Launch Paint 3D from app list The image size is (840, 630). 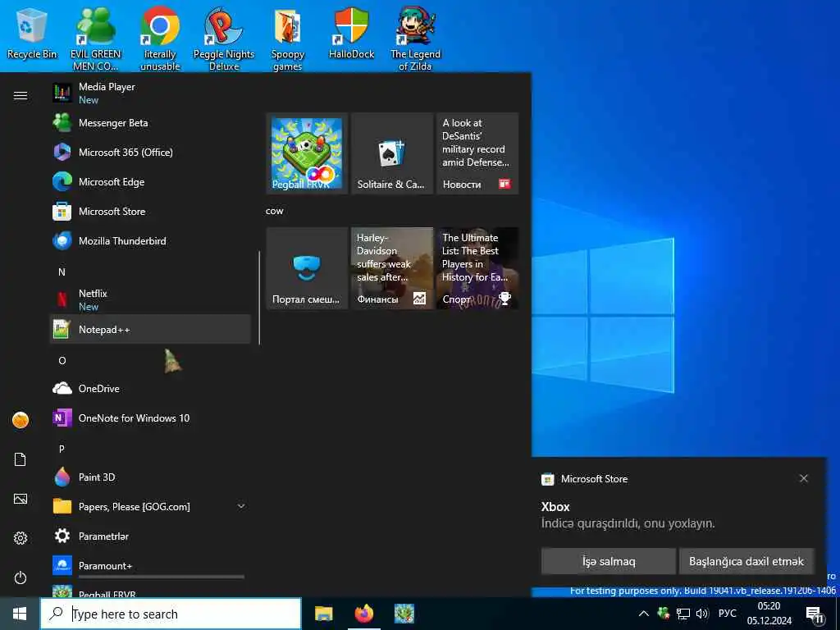point(150,477)
